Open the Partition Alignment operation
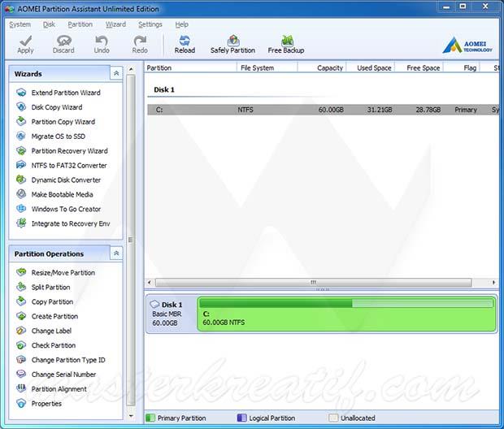Image resolution: width=504 pixels, height=429 pixels. (x=59, y=389)
